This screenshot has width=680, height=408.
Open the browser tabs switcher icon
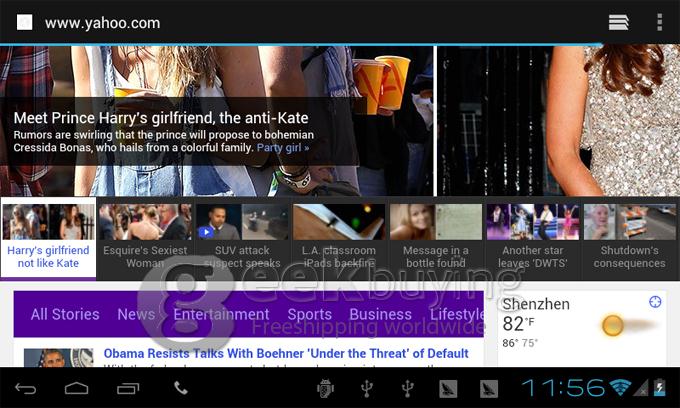tap(618, 23)
